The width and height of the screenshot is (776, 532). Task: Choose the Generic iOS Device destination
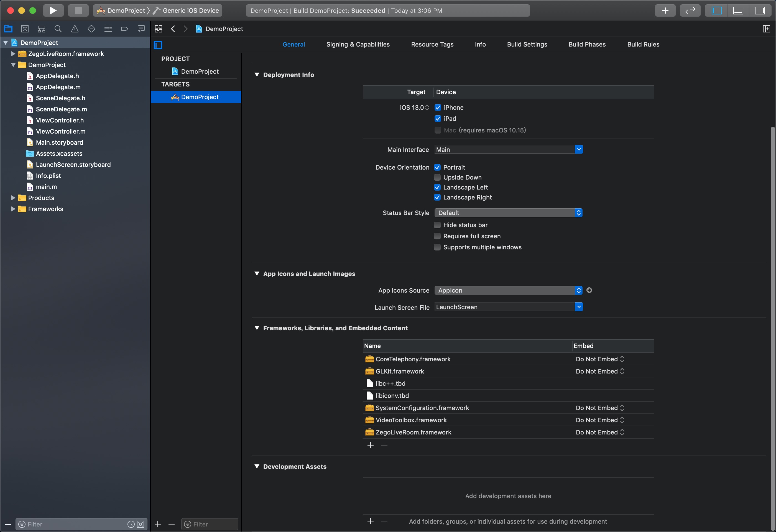tap(186, 10)
